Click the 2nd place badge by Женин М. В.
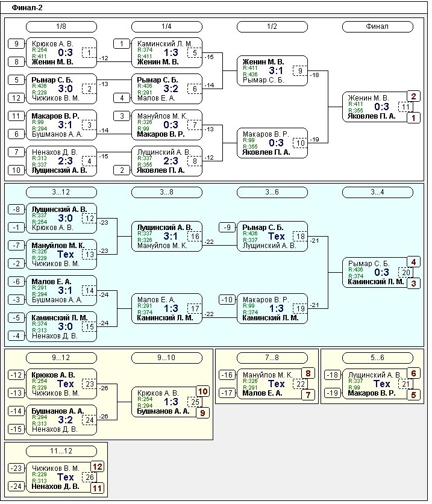The height and width of the screenshot is (504, 432). click(x=413, y=96)
